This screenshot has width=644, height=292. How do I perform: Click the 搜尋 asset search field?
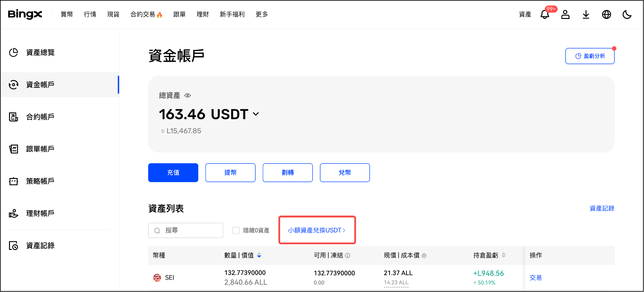(190, 230)
